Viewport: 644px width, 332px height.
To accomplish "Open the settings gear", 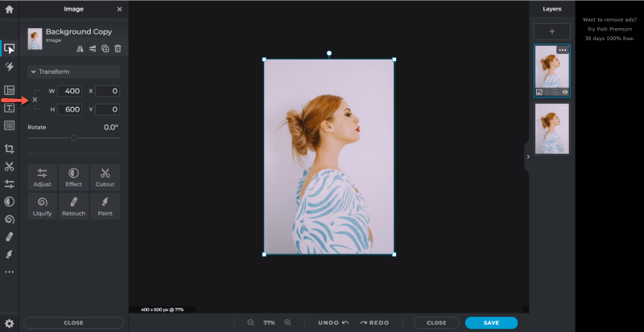I will (9, 323).
